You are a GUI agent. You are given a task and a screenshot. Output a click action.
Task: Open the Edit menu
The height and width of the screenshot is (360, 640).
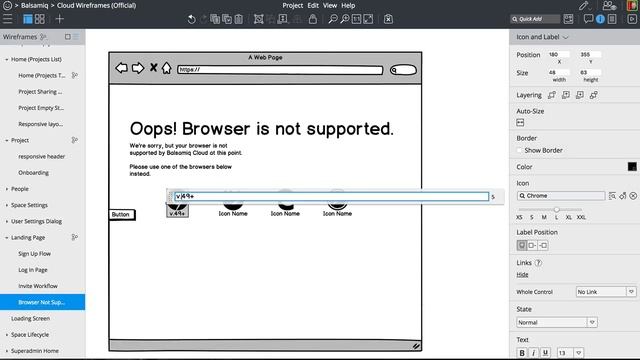pyautogui.click(x=313, y=5)
